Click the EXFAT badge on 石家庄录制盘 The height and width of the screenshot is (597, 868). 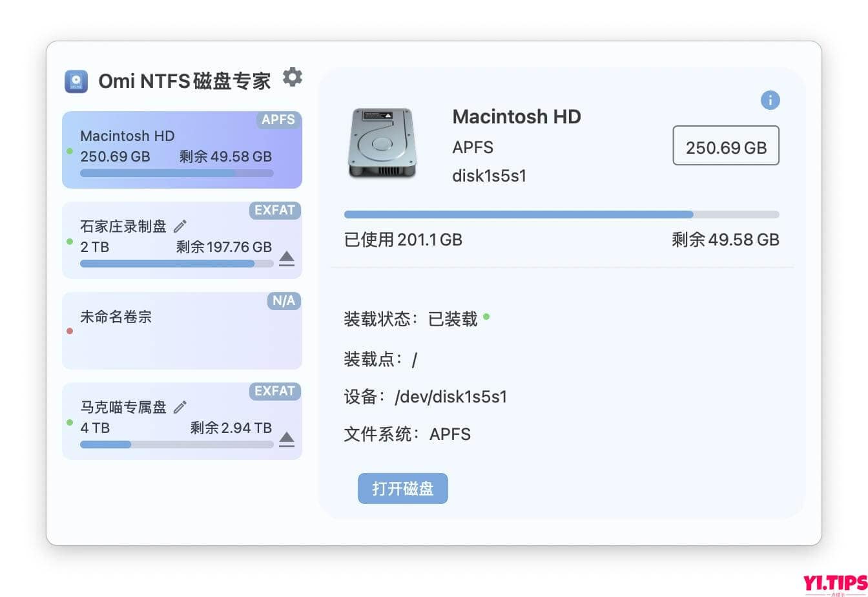point(275,211)
